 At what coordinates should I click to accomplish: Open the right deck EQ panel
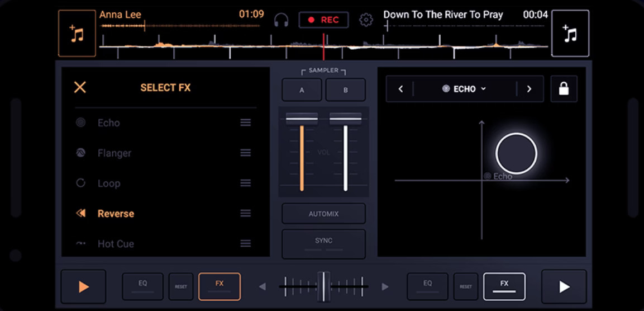pyautogui.click(x=427, y=286)
